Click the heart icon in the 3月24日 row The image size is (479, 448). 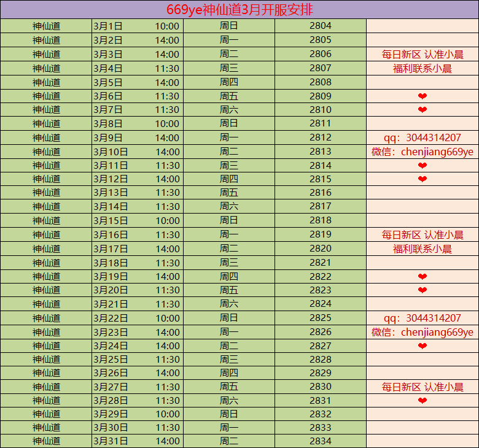point(423,346)
